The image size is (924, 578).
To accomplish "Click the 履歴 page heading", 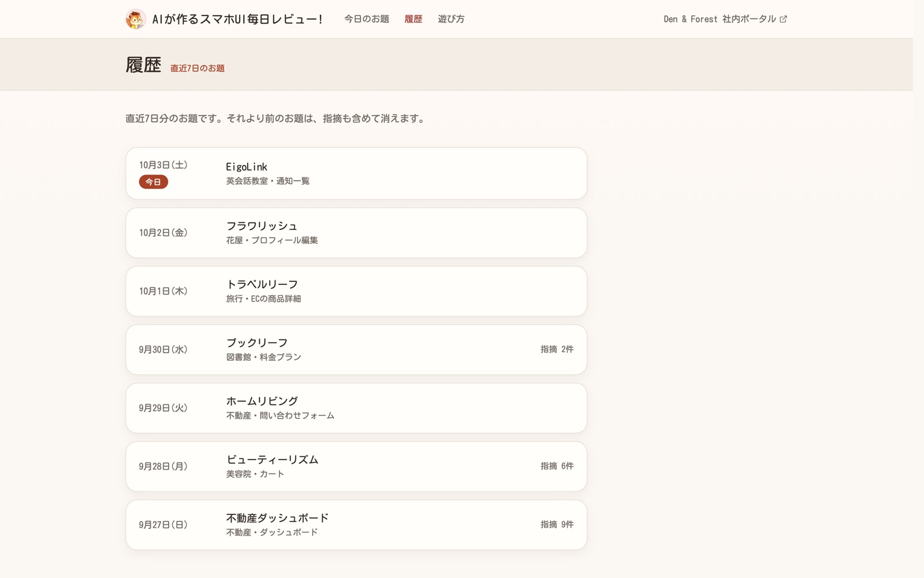I will [143, 65].
